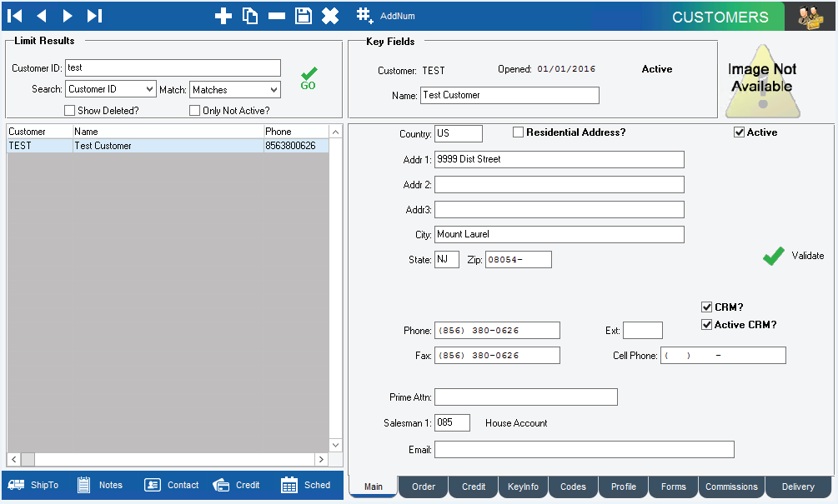The image size is (838, 504).
Task: Click the plus icon to add customer
Action: [x=223, y=16]
